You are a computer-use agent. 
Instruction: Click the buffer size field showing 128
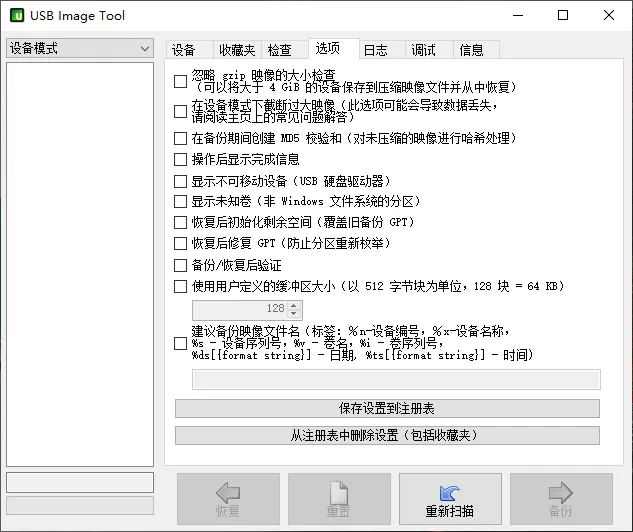[241, 310]
